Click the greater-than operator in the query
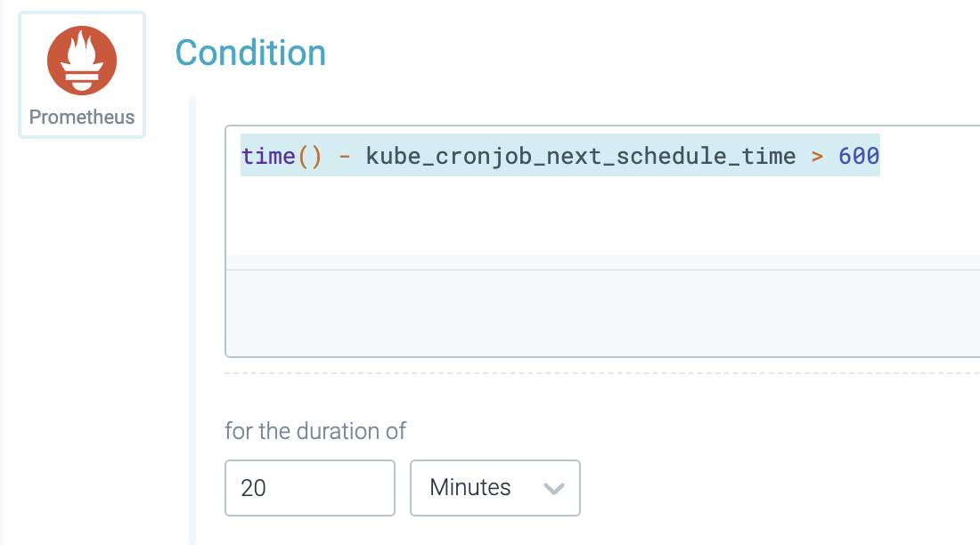This screenshot has width=980, height=545. 817,157
